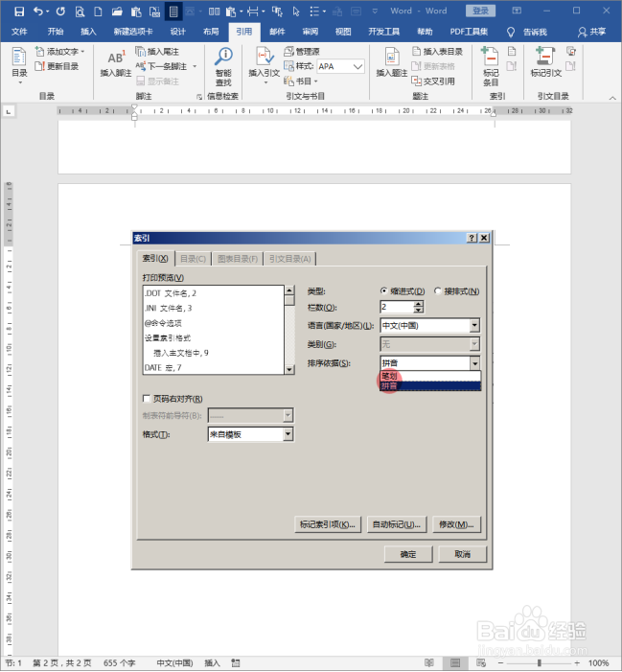
Task: Click the Save icon in quick access toolbar
Action: tap(19, 12)
